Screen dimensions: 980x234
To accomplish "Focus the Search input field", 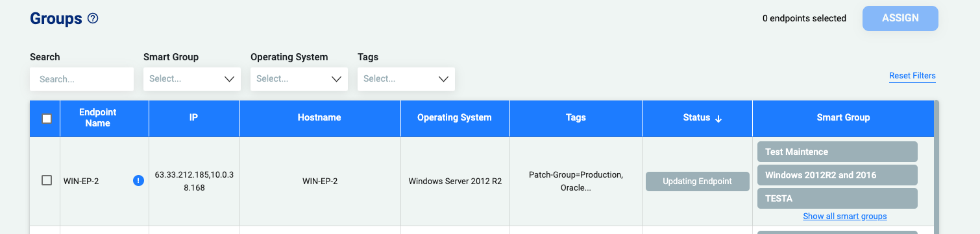I will (x=82, y=79).
